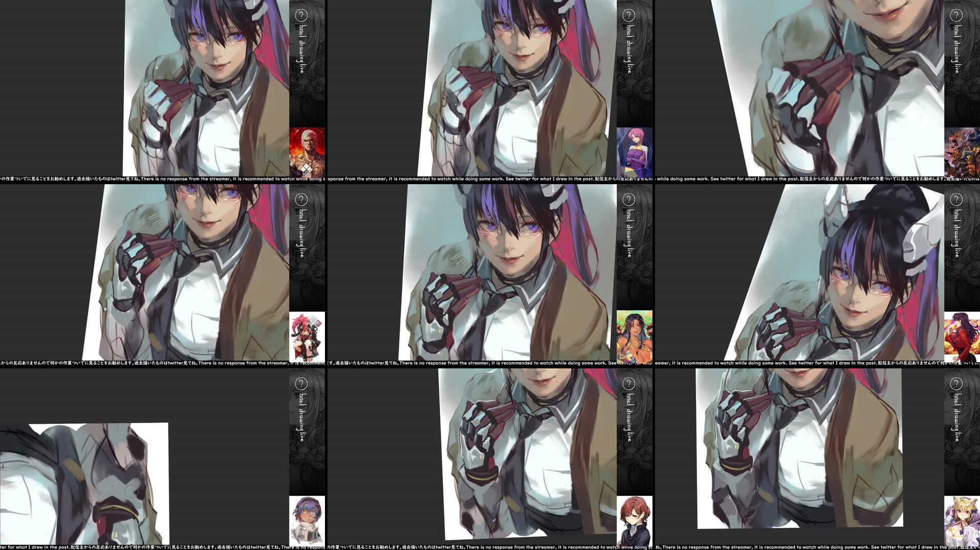View the blue-haired orange-eyed character thumbnail

[307, 520]
